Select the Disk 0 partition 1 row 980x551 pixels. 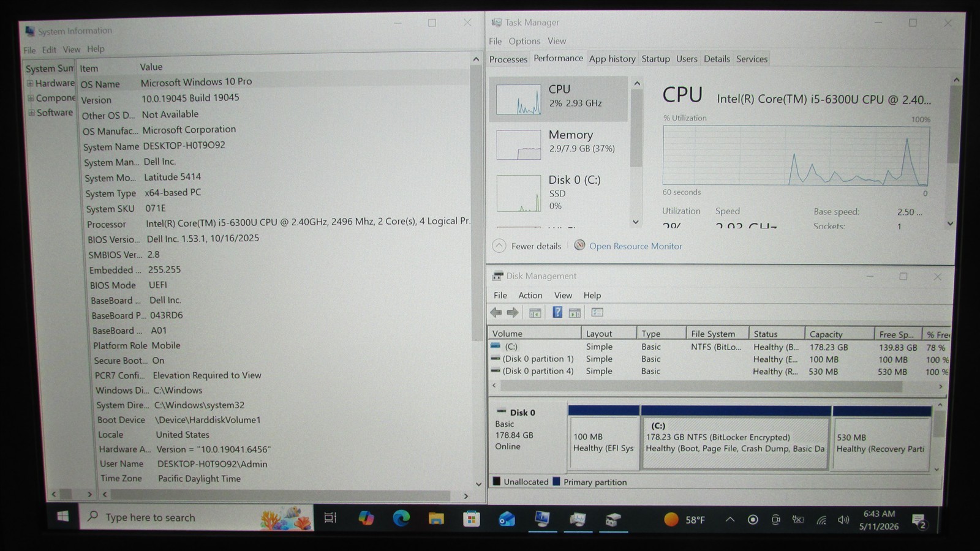point(720,359)
